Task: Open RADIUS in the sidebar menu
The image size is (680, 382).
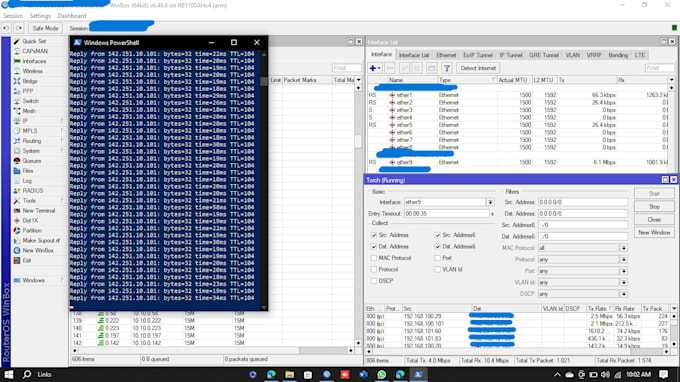Action: click(33, 191)
